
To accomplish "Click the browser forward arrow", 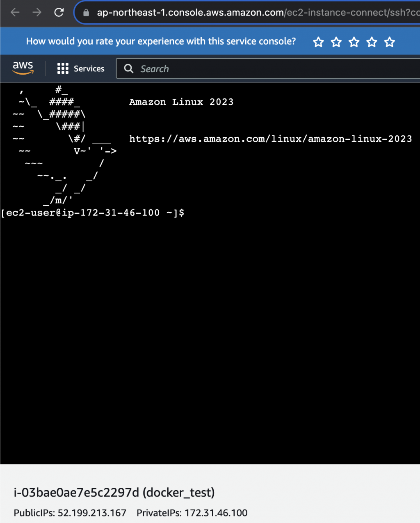I will [37, 12].
